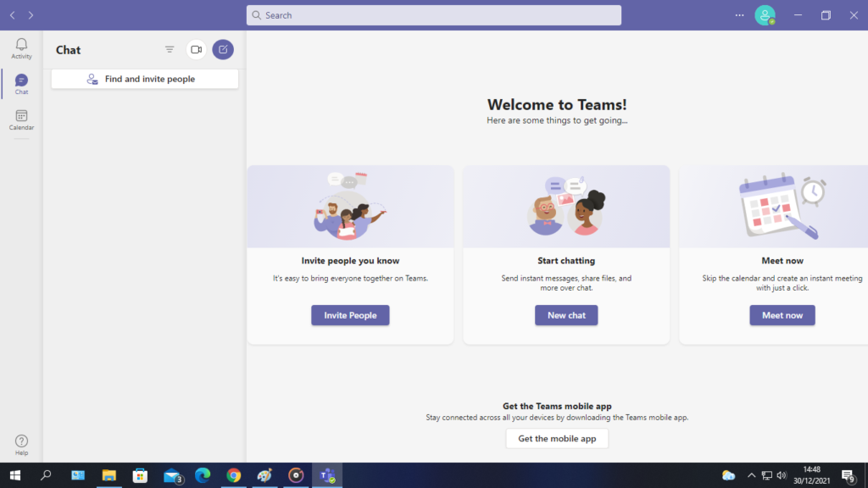Open the Calendar in the sidebar
868x488 pixels.
(x=21, y=119)
